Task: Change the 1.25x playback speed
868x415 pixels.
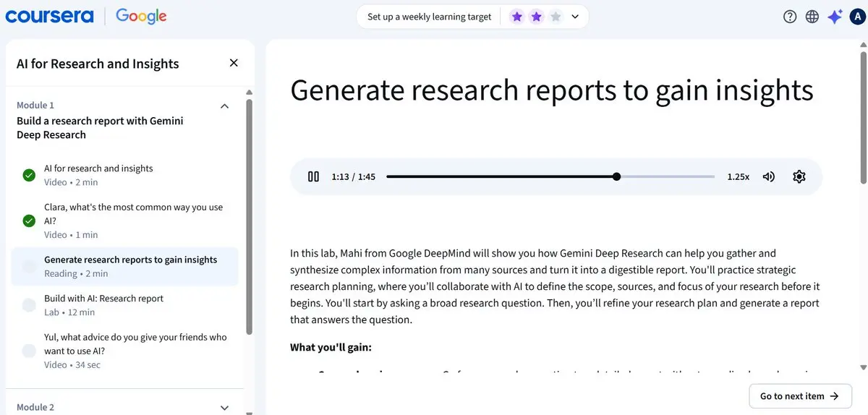Action: pos(739,176)
